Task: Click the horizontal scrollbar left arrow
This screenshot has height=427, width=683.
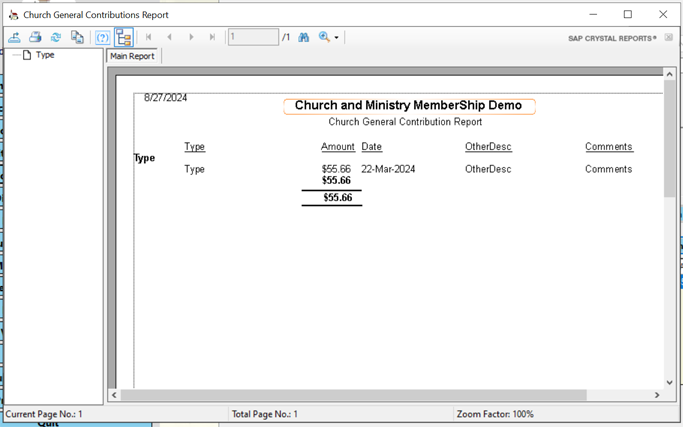Action: [114, 395]
